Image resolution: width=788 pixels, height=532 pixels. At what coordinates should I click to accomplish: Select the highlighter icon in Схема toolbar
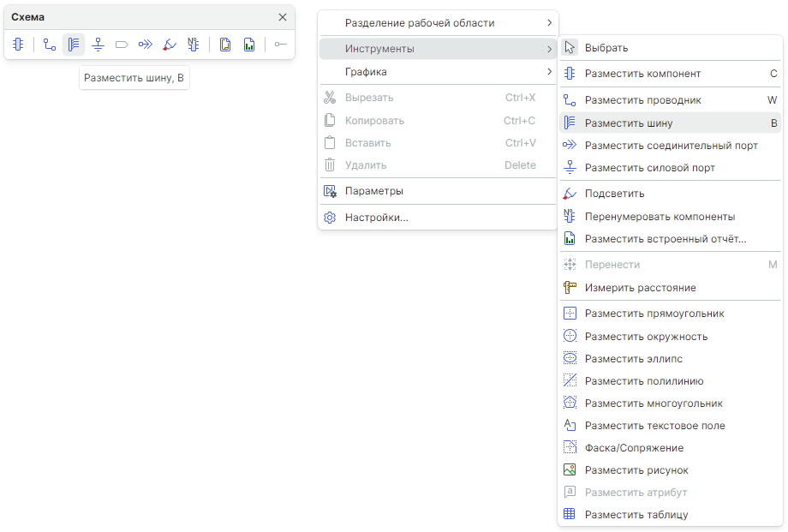[170, 45]
